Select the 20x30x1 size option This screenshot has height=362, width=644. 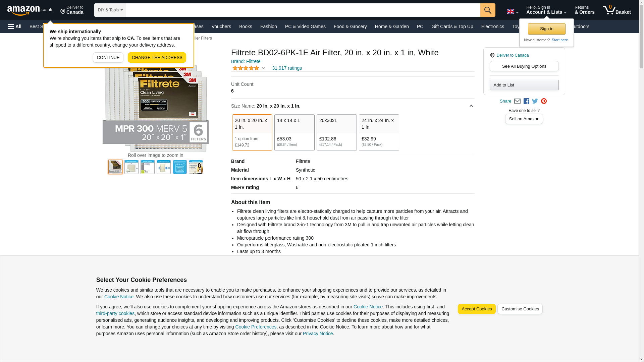(x=336, y=132)
